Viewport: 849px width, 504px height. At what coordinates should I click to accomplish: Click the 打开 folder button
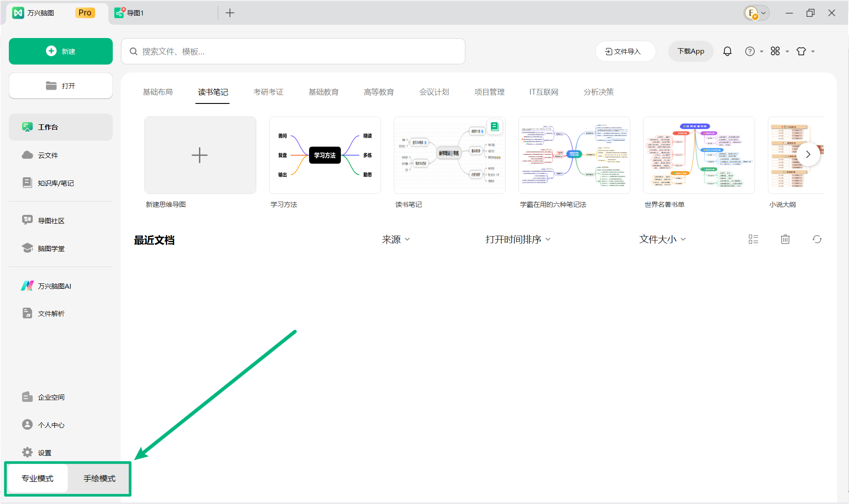[x=61, y=86]
